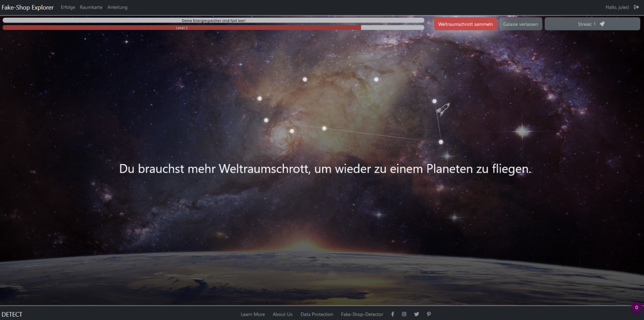
Task: Select the planet dot at the path's left end
Action: click(292, 131)
